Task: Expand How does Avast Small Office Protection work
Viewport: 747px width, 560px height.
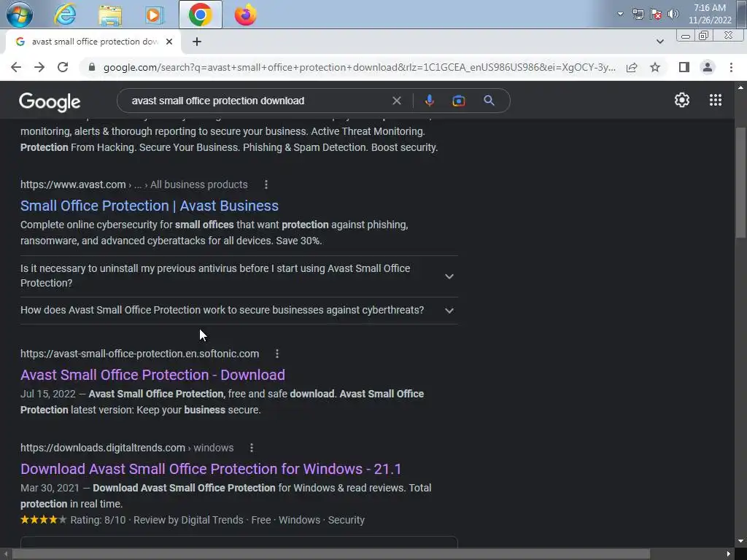Action: coord(239,310)
